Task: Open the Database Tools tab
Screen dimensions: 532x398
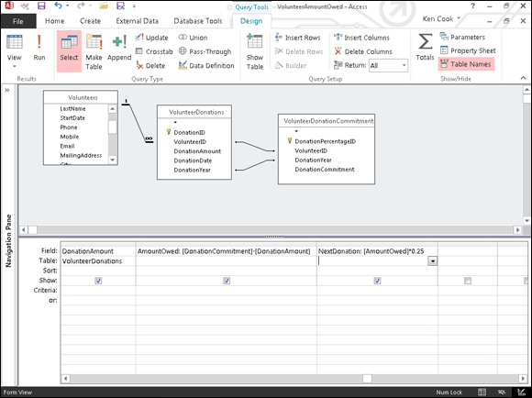Action: pyautogui.click(x=198, y=21)
